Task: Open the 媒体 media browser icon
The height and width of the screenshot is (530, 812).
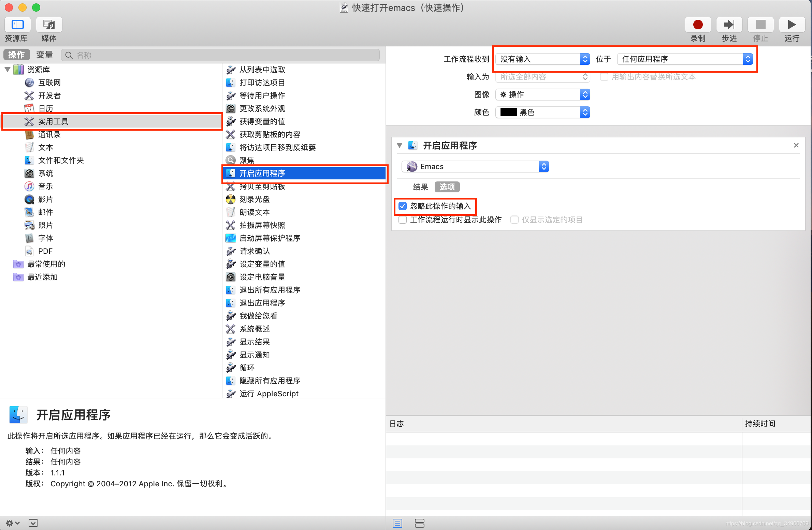Action: (x=49, y=25)
